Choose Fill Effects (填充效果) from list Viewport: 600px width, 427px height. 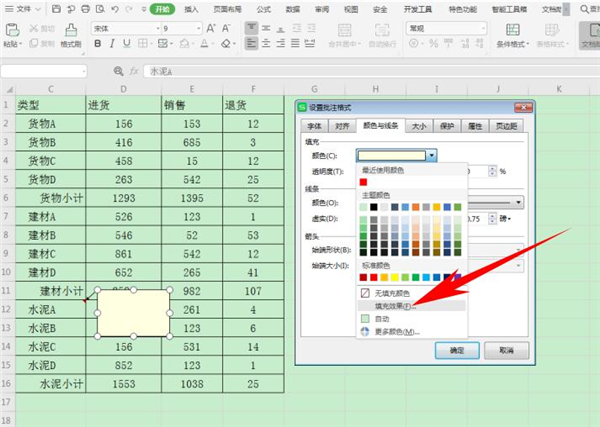pos(395,304)
